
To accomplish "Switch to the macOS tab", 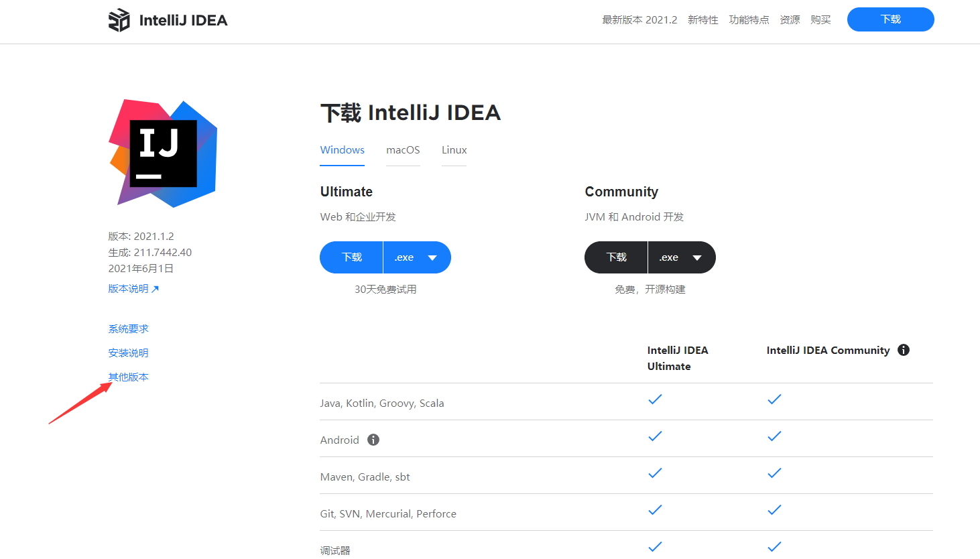I will tap(403, 150).
